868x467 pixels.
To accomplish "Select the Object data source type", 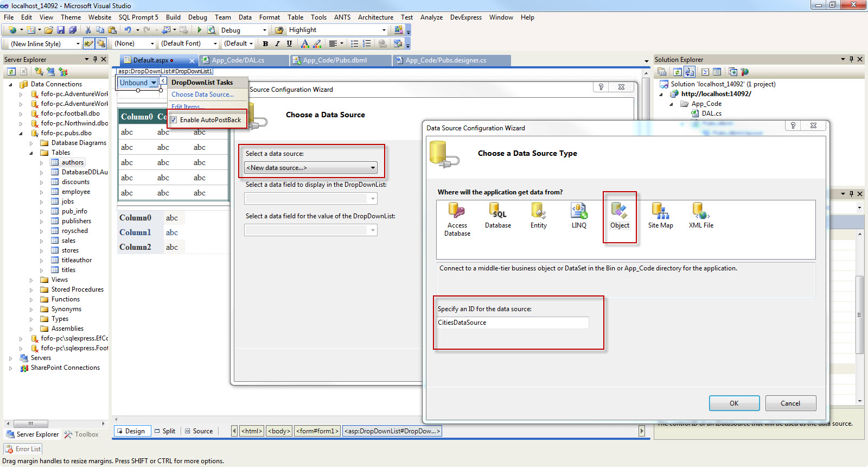I will 620,216.
